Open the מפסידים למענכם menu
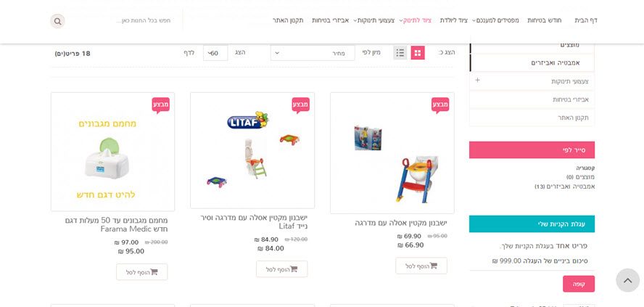The height and width of the screenshot is (307, 644). point(497,20)
